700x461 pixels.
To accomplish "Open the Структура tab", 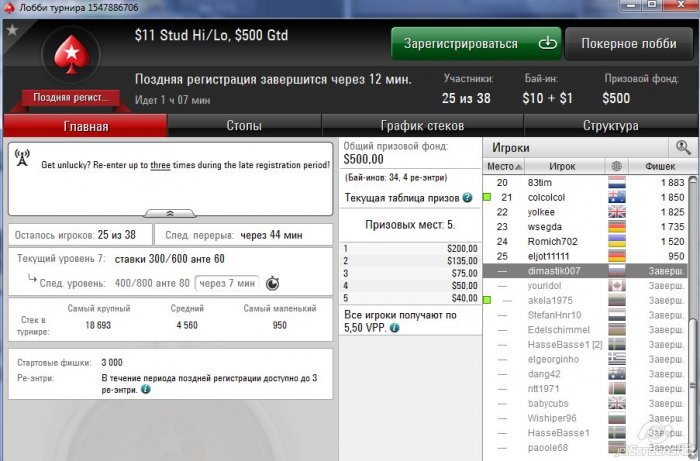I will 610,125.
